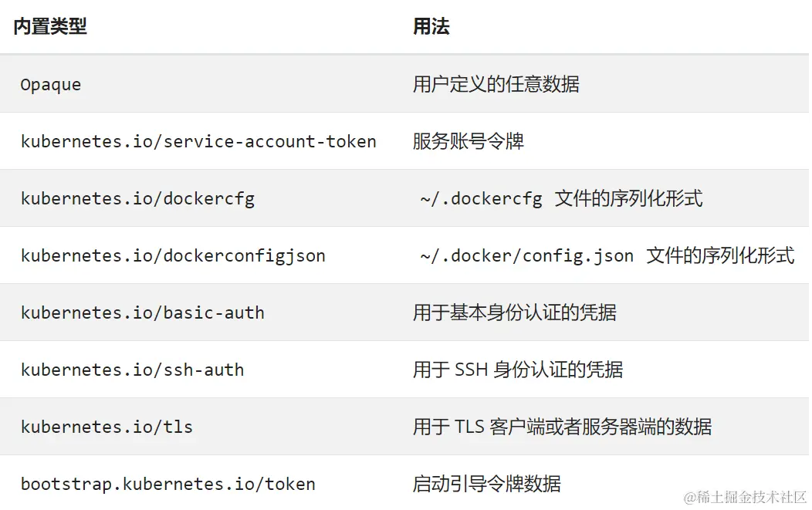812x510 pixels.
Task: Click 用于基本身份认证的凭据 description
Action: [x=514, y=312]
